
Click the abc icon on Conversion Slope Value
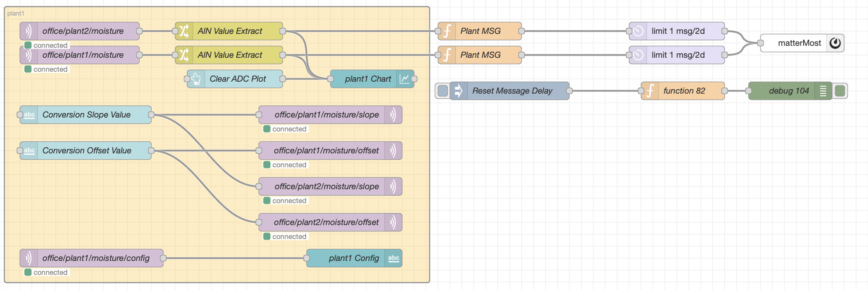pyautogui.click(x=29, y=115)
